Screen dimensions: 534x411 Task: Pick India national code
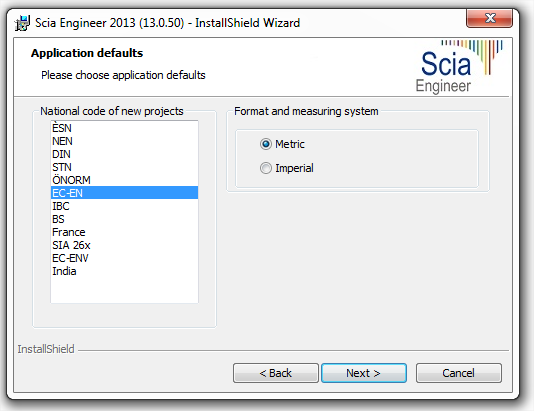tap(124, 271)
